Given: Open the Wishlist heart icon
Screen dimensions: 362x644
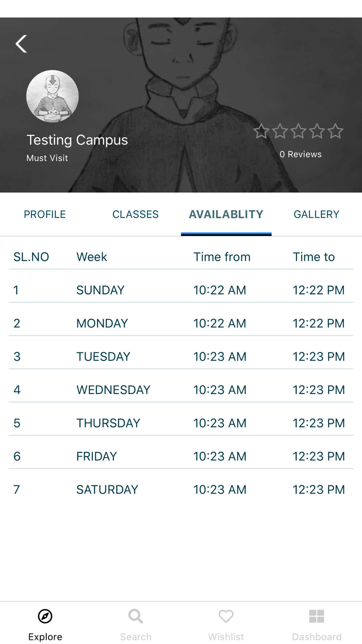Looking at the screenshot, I should click(x=226, y=616).
